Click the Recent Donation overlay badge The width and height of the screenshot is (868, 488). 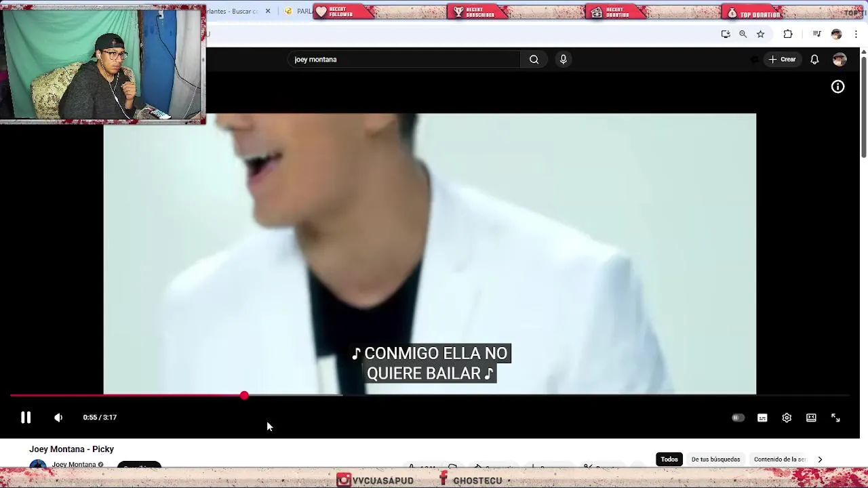click(x=617, y=12)
